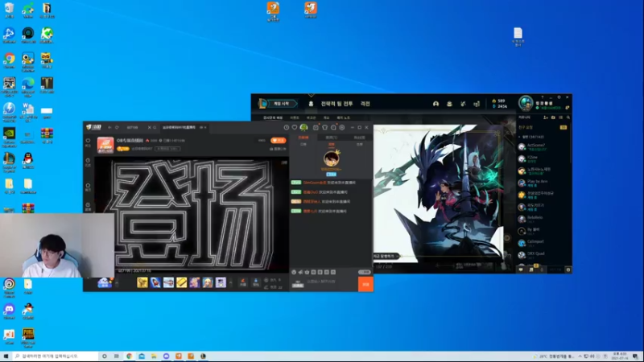This screenshot has width=644, height=362.
Task: Open the Windows Start button
Action: [x=6, y=356]
